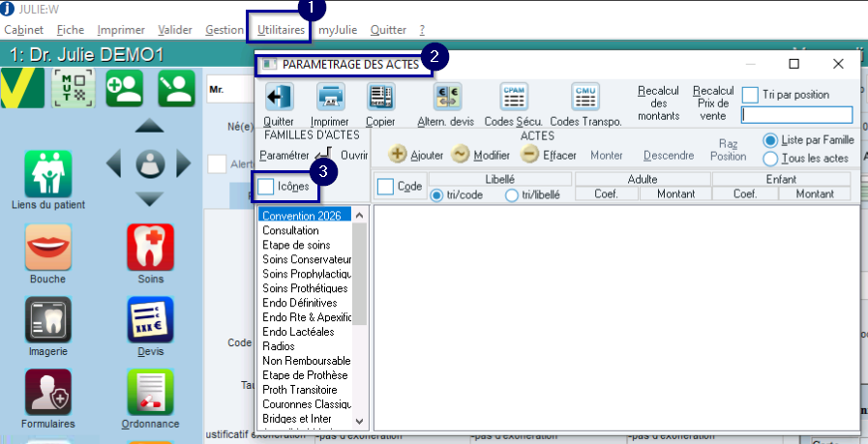Open the Ordonnance prescription icon
Screen dimensions: 868x444
[x=150, y=393]
